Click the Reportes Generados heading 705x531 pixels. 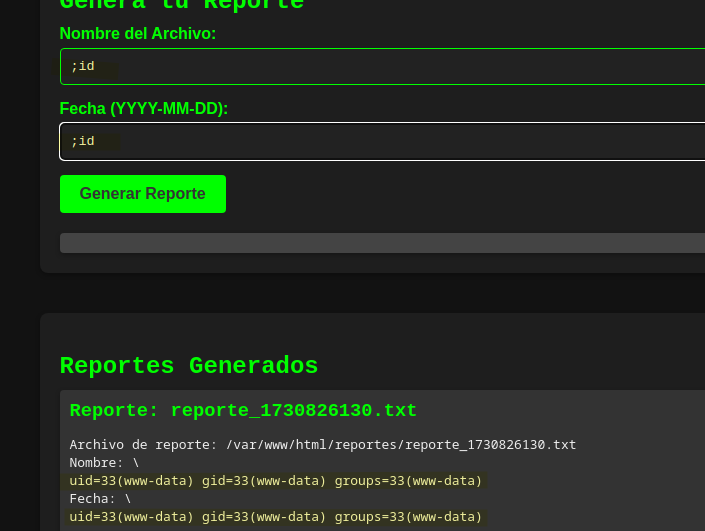189,366
